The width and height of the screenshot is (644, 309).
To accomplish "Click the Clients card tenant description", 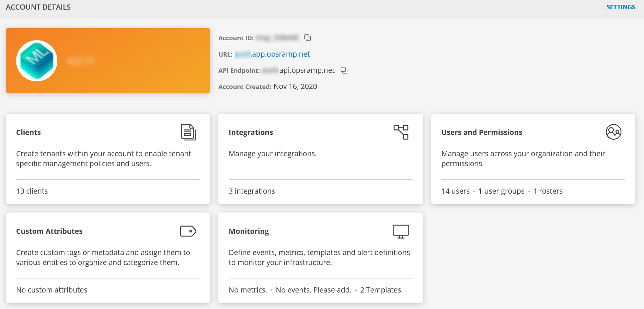I will tap(103, 159).
